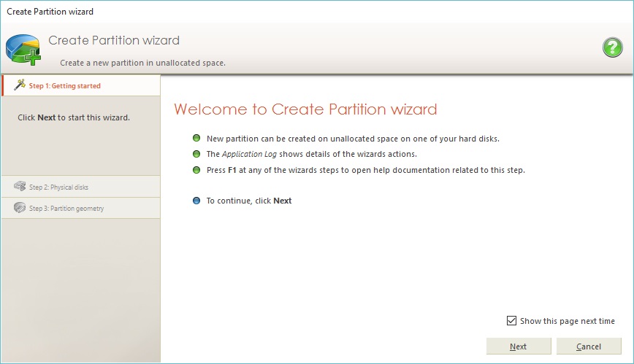Image resolution: width=634 pixels, height=364 pixels.
Task: Click 'Create a new partition in unallocated space' subtitle
Action: tap(142, 63)
